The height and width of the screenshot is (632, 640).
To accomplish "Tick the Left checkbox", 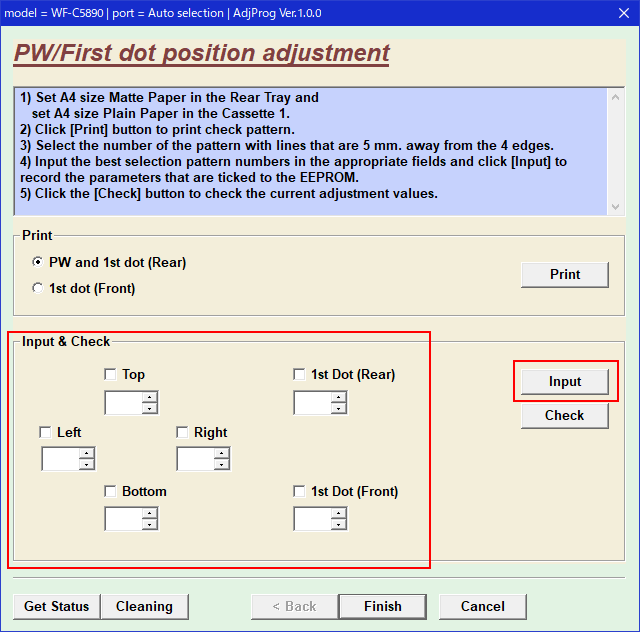I will [x=45, y=433].
